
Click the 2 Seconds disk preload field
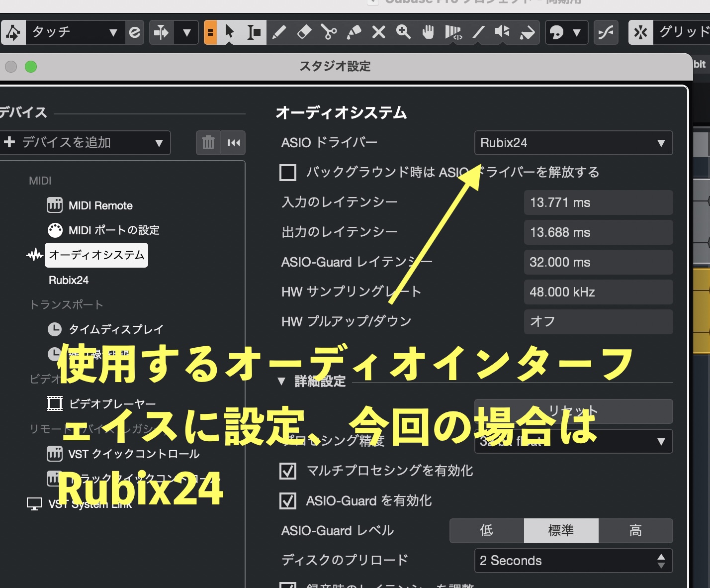(574, 561)
